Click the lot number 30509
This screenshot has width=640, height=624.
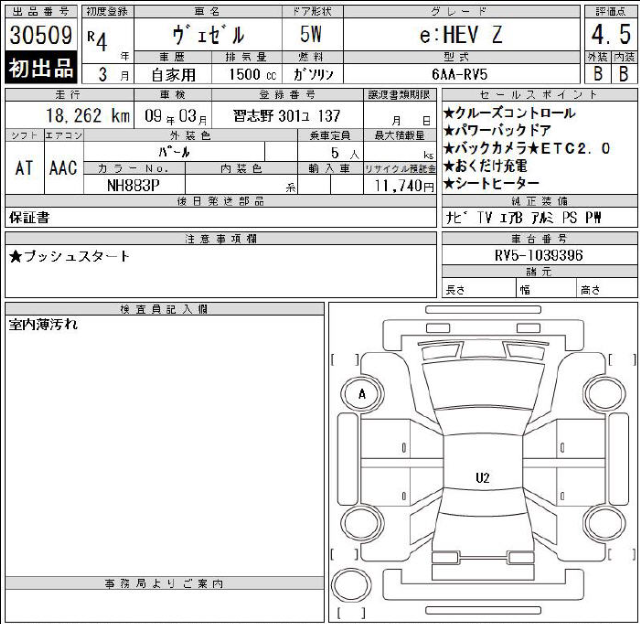click(x=40, y=35)
